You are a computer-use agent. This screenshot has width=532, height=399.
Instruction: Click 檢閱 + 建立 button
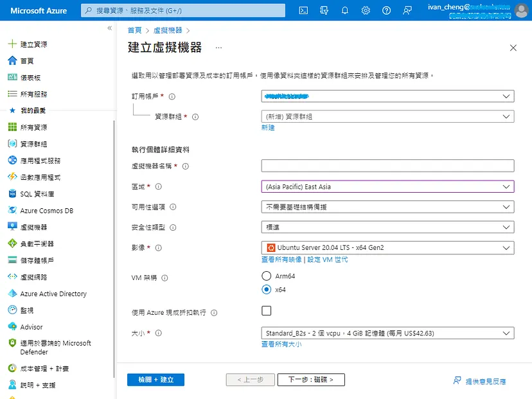pos(155,380)
